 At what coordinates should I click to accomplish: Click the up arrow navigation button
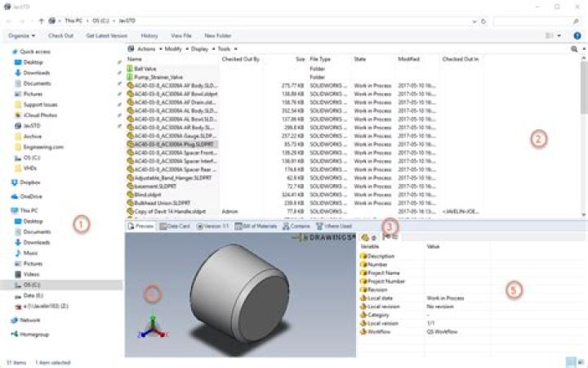pos(42,19)
